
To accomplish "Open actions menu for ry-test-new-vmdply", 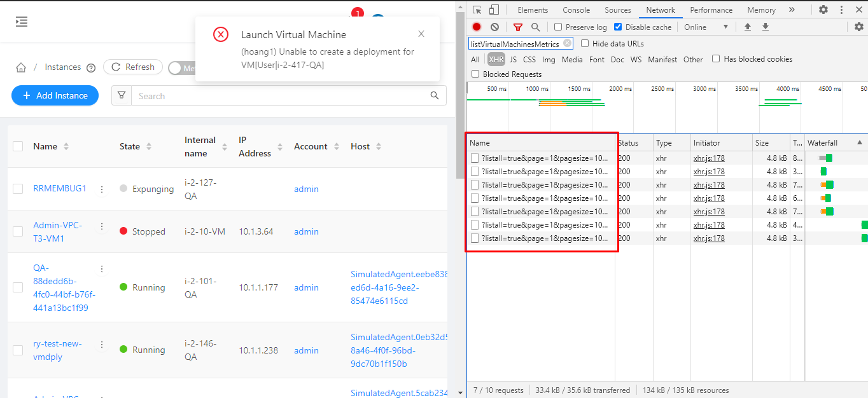I will 101,345.
